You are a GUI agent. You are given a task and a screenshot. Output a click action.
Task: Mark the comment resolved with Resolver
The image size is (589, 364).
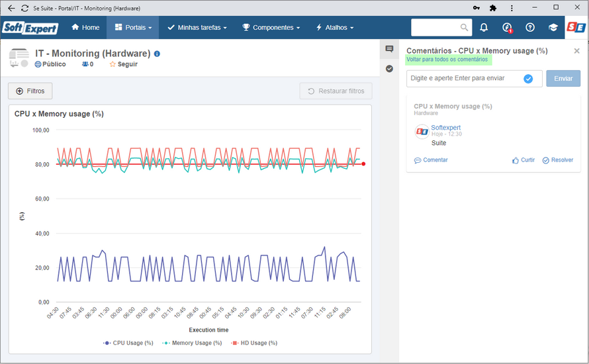pos(558,160)
